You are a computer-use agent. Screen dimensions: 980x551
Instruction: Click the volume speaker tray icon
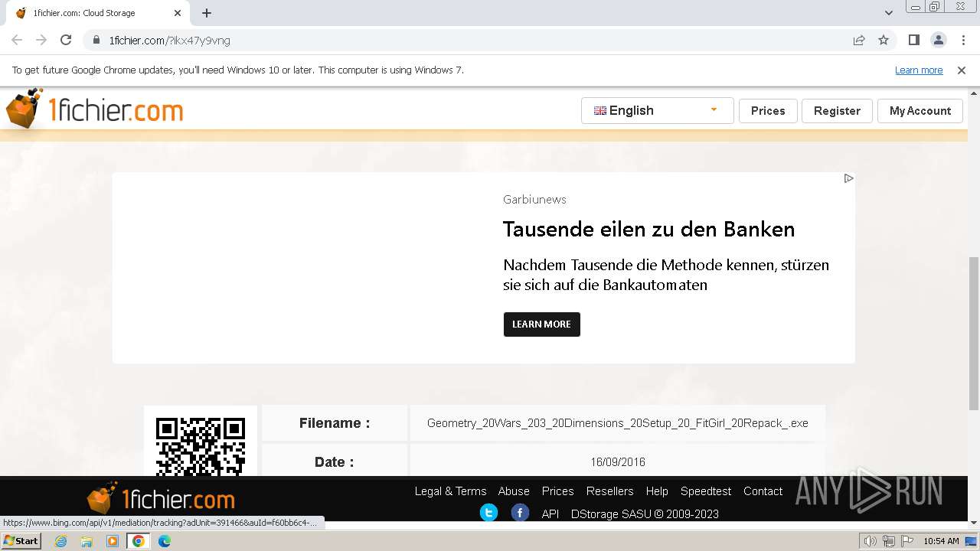pyautogui.click(x=871, y=541)
